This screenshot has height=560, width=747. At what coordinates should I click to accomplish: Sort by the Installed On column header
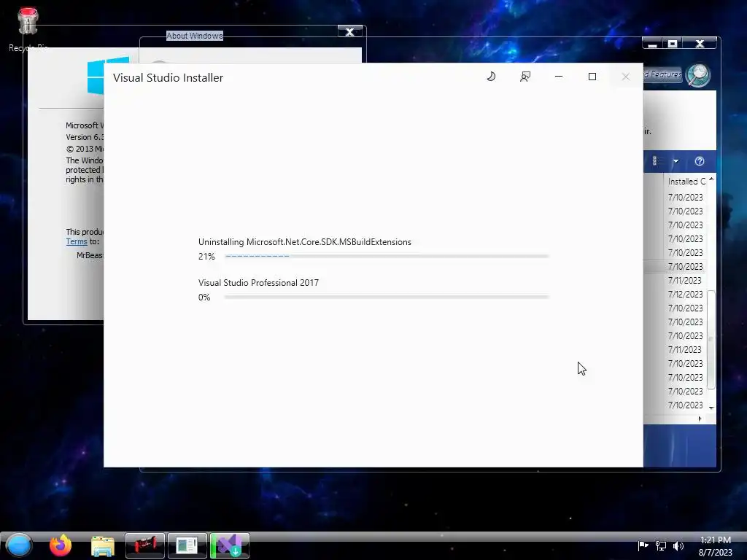[686, 182]
